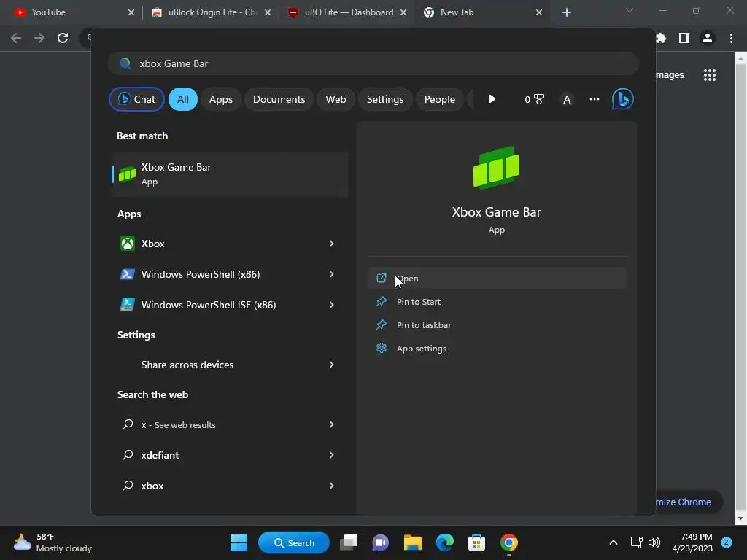Open the weather widget on taskbar

coord(53,542)
